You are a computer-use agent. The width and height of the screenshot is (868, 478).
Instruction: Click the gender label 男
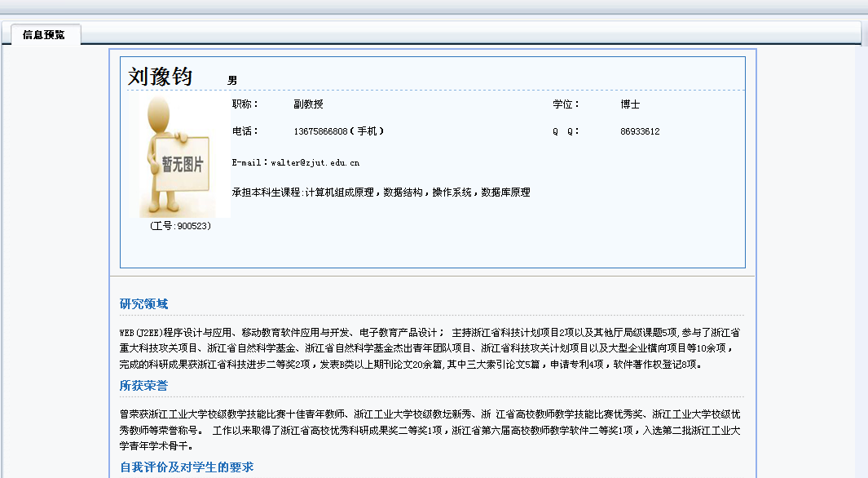point(232,81)
